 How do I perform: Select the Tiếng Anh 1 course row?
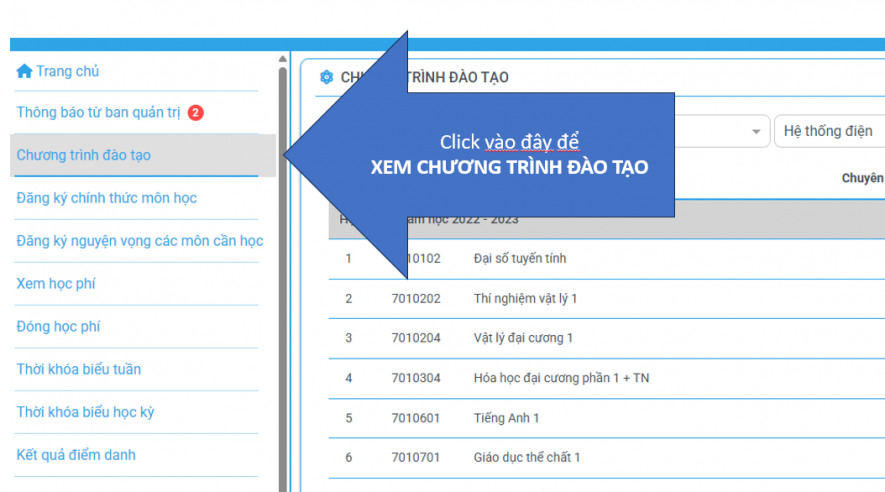507,418
